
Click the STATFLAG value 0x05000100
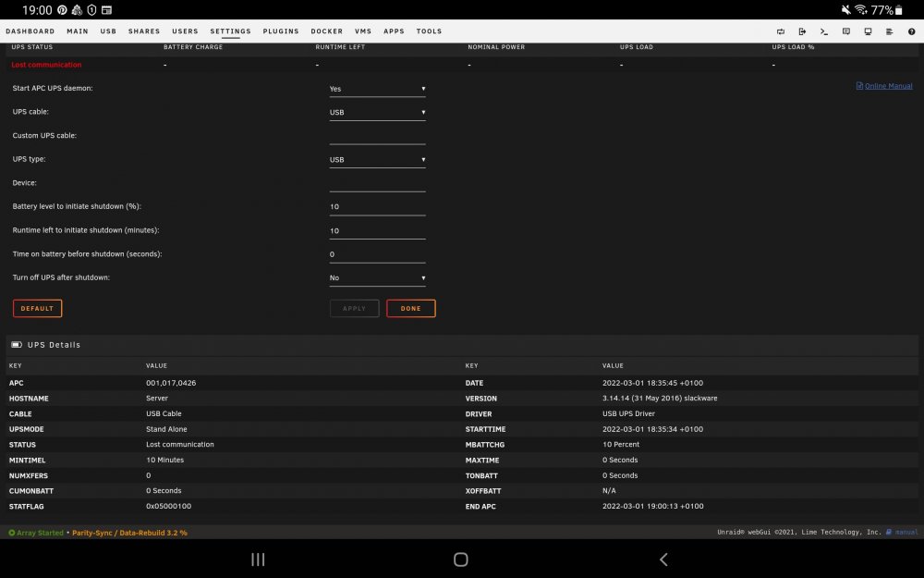[168, 506]
